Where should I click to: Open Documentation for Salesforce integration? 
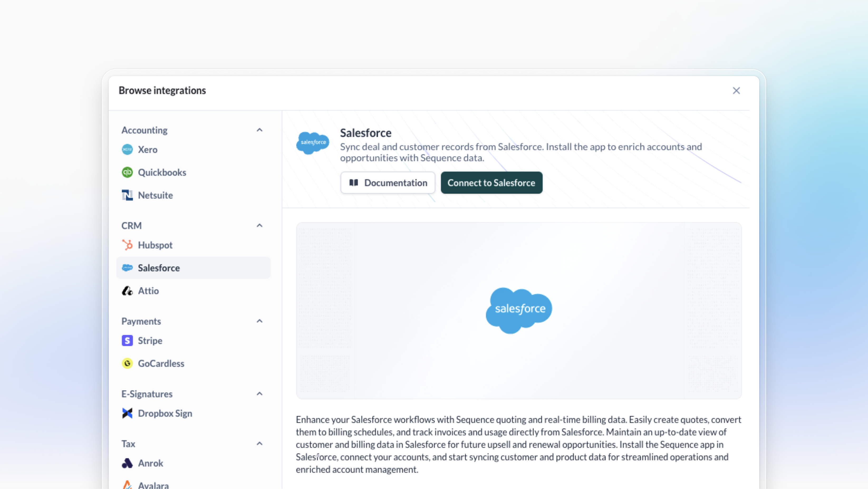(x=388, y=183)
